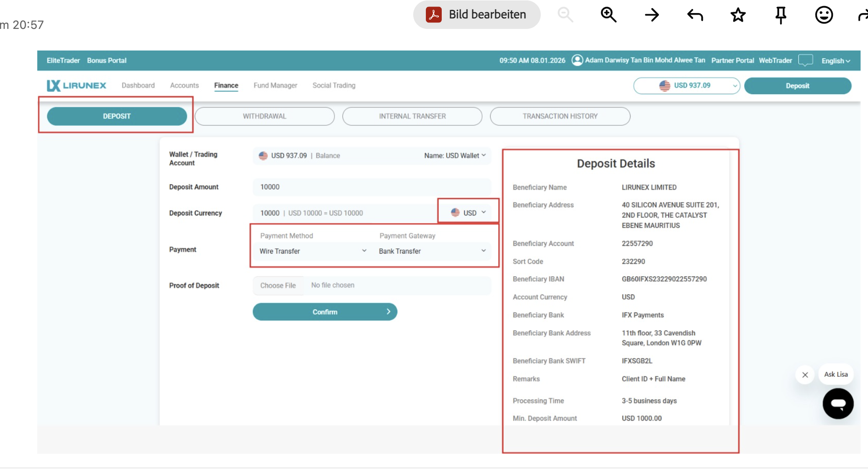Click the user profile avatar icon
This screenshot has height=470, width=868.
tap(577, 60)
